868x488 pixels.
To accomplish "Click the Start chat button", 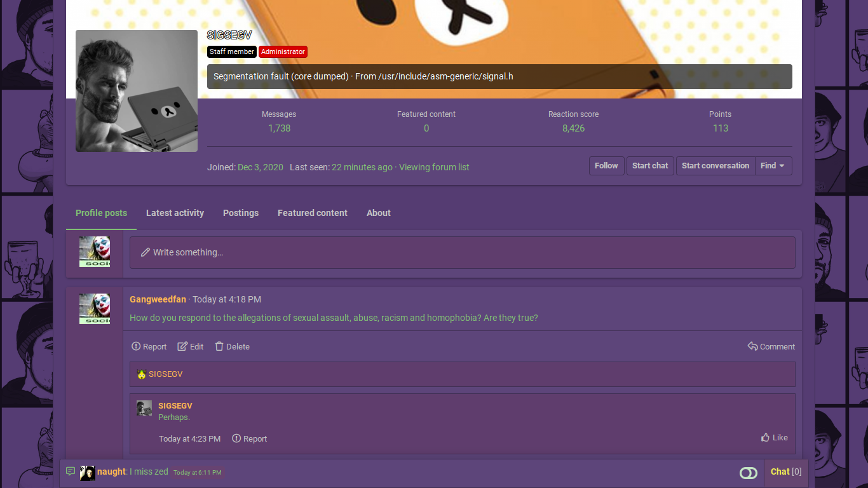I will pos(649,166).
